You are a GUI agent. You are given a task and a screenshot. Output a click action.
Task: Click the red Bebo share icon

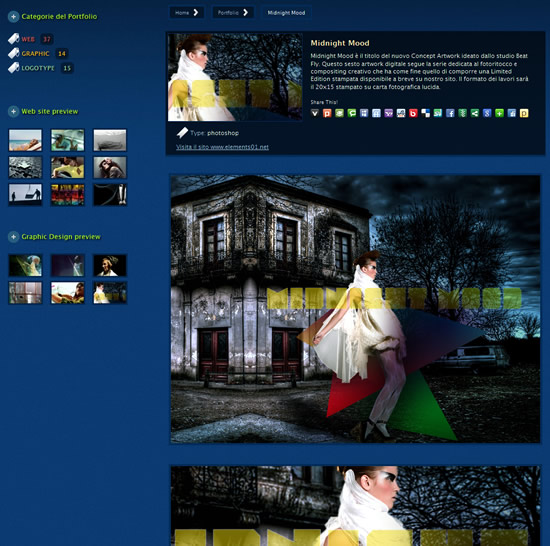pos(413,113)
